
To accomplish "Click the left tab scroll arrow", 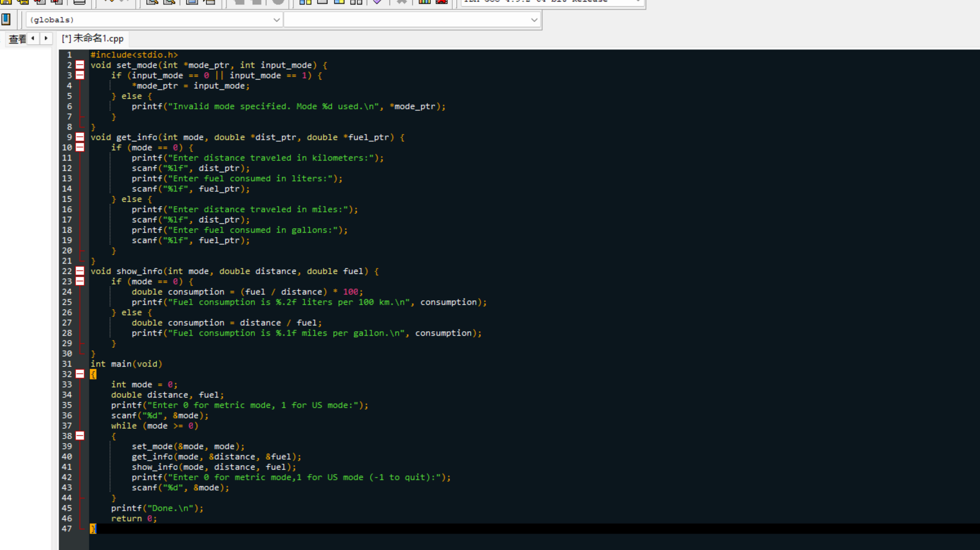I will click(x=33, y=38).
